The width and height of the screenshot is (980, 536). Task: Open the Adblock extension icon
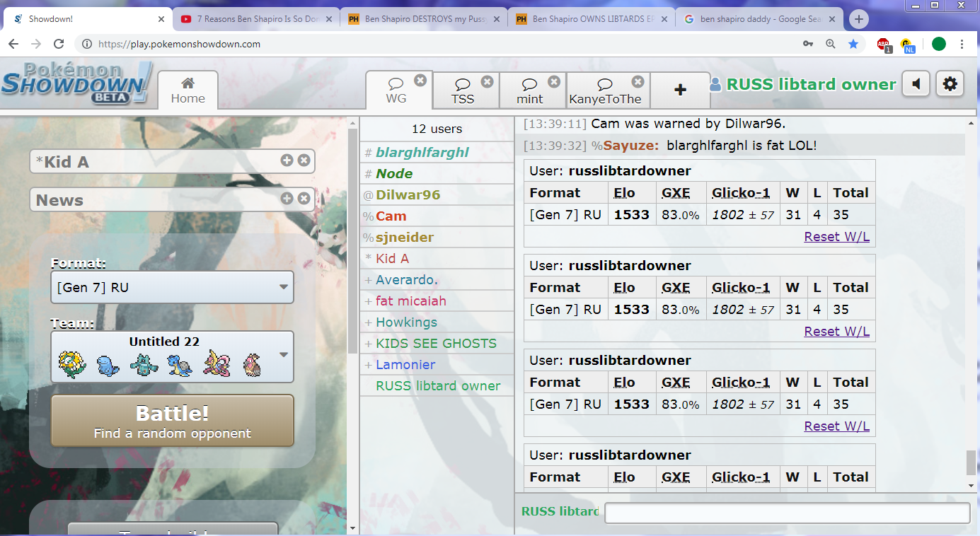point(884,45)
